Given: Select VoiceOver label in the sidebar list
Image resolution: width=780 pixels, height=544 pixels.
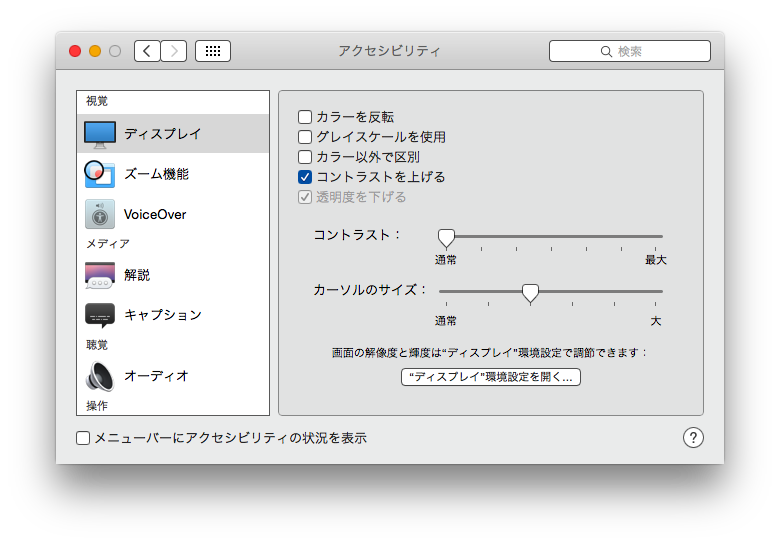Looking at the screenshot, I should 155,215.
